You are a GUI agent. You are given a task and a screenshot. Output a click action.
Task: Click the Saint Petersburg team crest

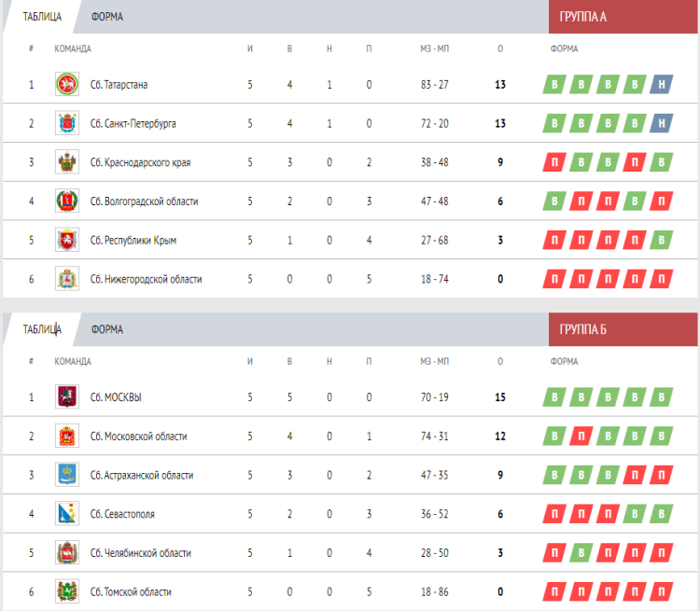tap(67, 123)
